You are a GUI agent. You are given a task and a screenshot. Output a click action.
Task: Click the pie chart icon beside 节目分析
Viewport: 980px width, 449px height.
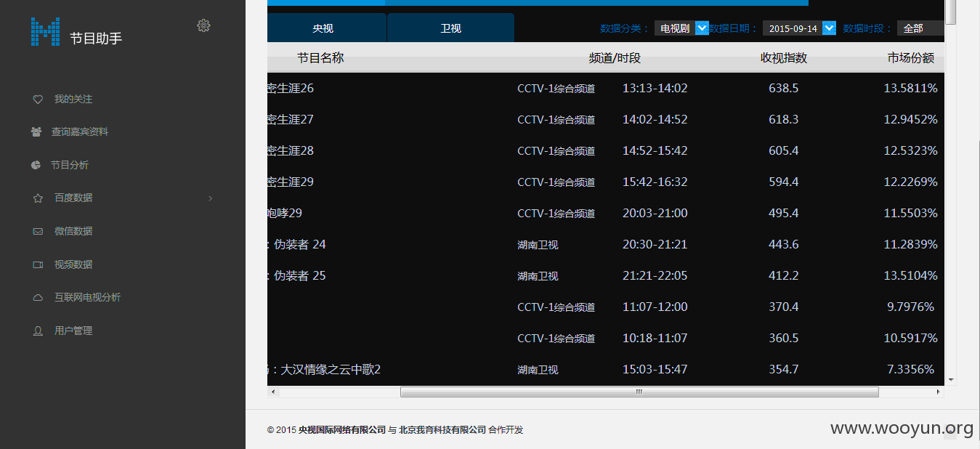pos(36,165)
